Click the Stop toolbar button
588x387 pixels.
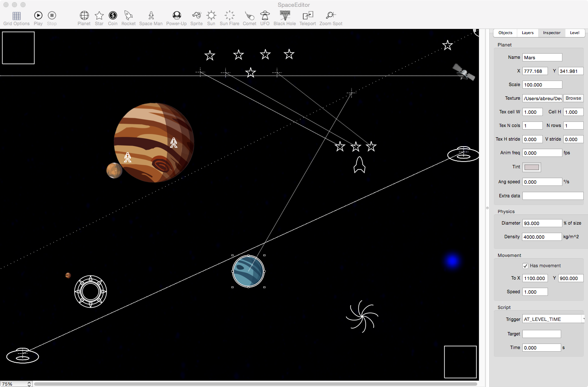pyautogui.click(x=52, y=18)
